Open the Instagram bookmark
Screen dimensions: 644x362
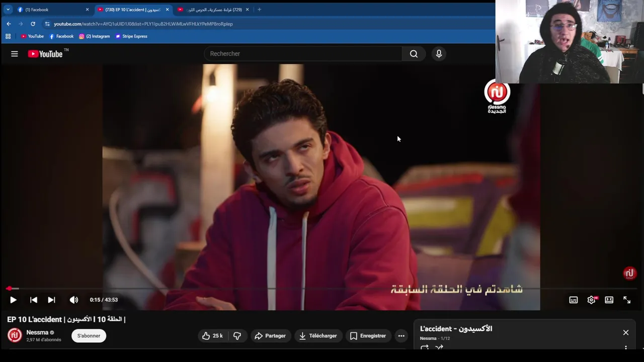click(94, 36)
